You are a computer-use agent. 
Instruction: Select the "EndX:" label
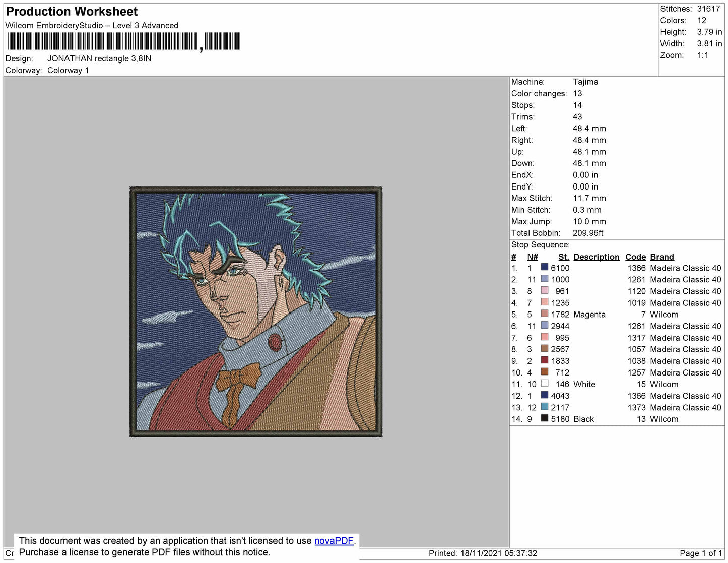[522, 175]
